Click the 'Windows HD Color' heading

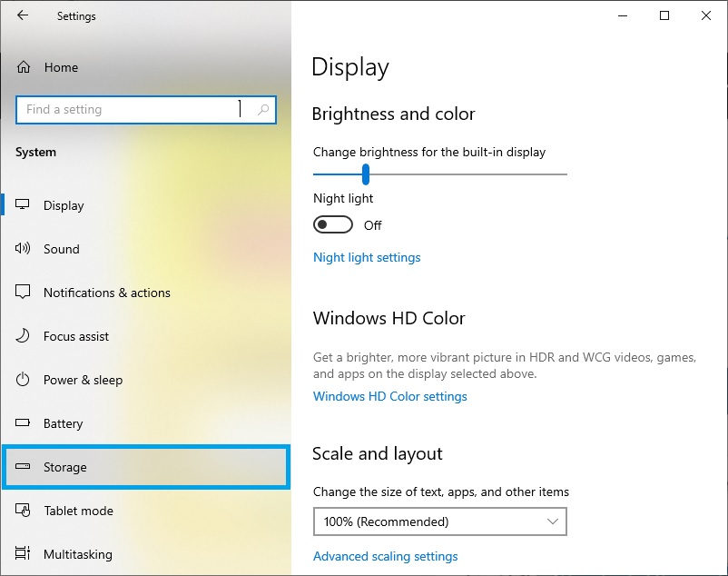pyautogui.click(x=389, y=318)
